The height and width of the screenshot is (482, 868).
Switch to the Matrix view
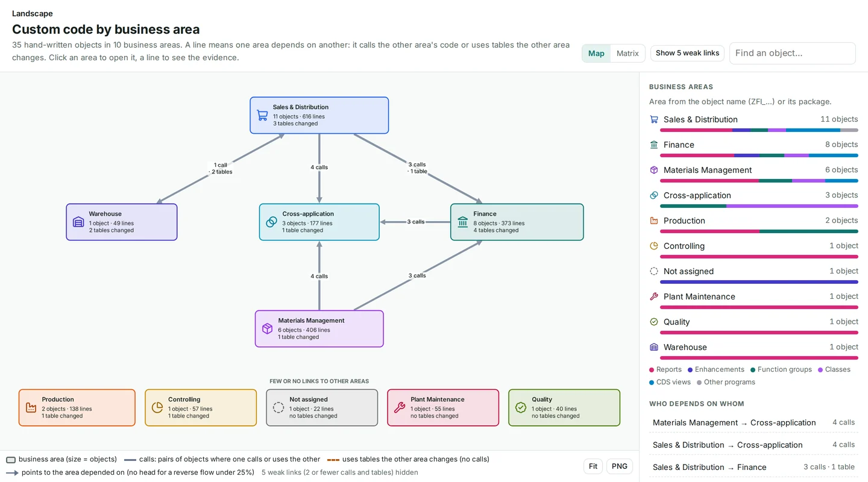627,53
